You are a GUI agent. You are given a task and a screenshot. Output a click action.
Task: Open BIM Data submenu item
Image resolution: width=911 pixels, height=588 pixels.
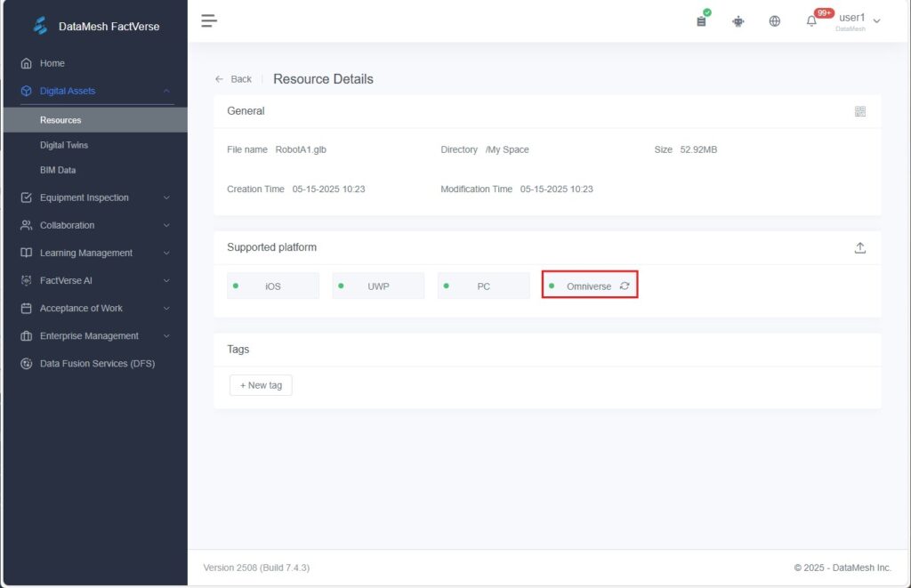(x=58, y=170)
